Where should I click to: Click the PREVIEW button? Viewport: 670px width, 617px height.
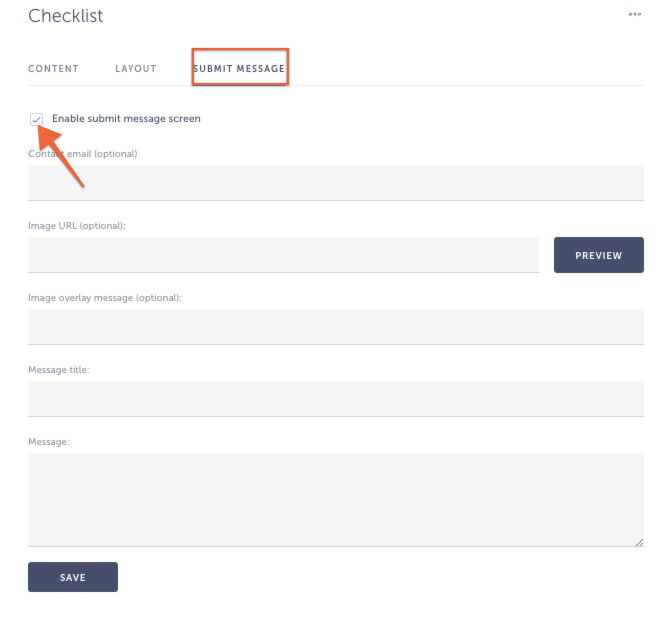coord(599,255)
